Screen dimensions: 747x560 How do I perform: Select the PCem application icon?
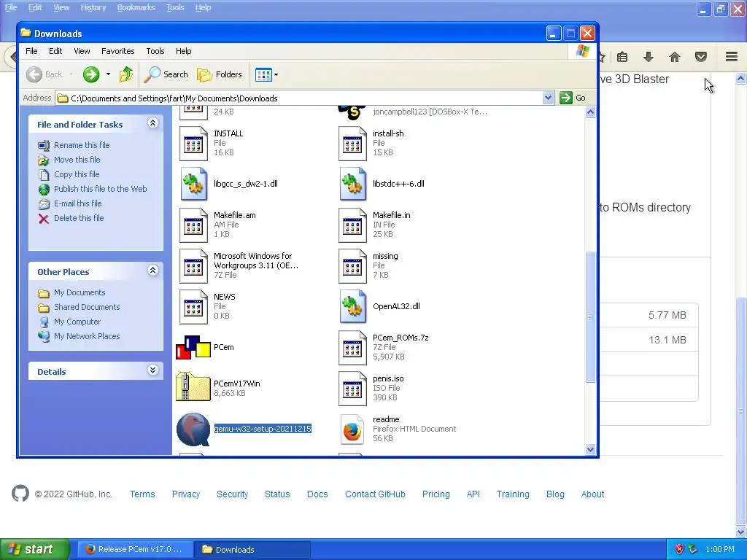tap(193, 347)
